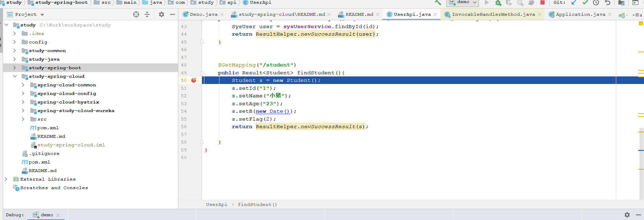Viewport: 644px width, 220px height.
Task: Expand the study-common module
Action: click(x=14, y=50)
